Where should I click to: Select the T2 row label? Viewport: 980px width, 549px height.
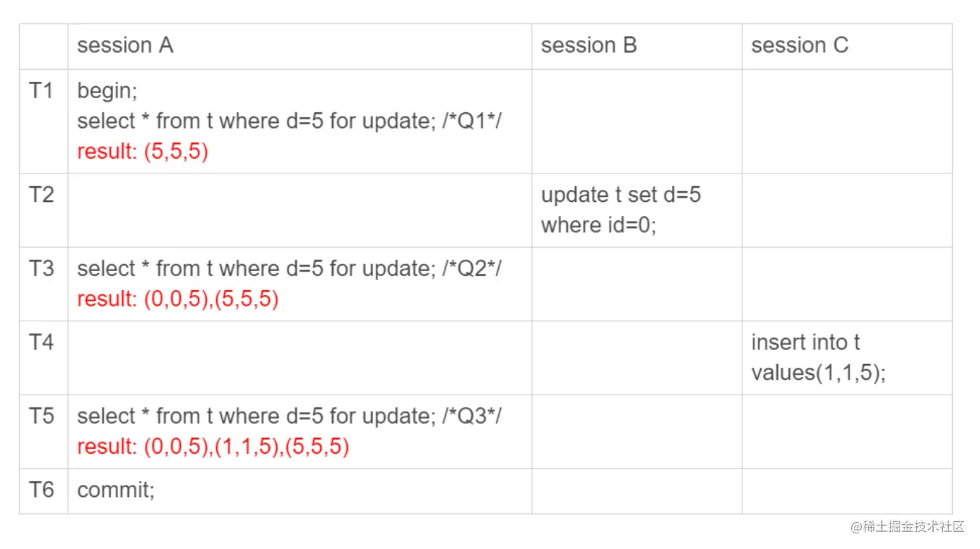click(x=41, y=195)
